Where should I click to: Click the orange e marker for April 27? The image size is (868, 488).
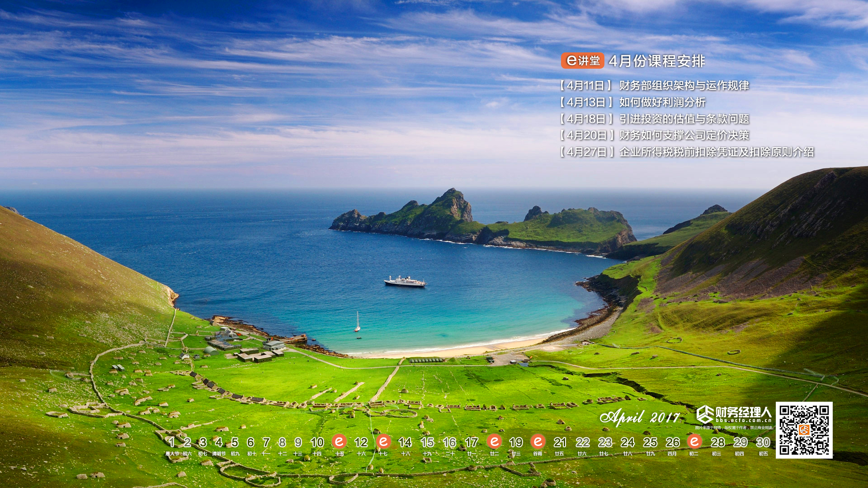pos(694,441)
